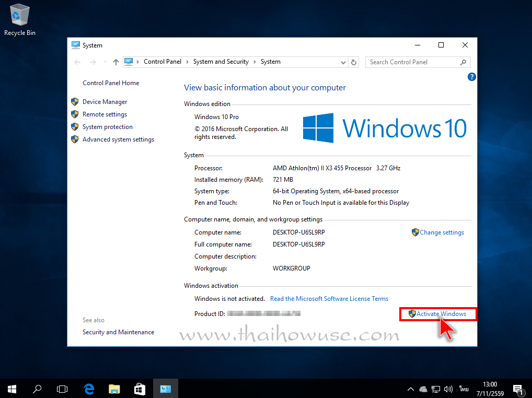Go up one level with Up arrow
The width and height of the screenshot is (532, 398).
(116, 62)
